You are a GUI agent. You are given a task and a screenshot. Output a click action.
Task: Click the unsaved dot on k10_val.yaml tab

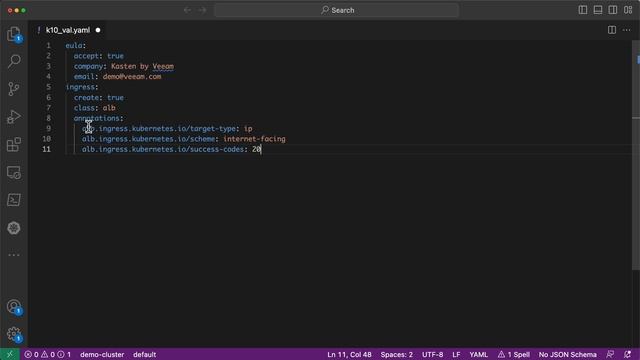(98, 30)
